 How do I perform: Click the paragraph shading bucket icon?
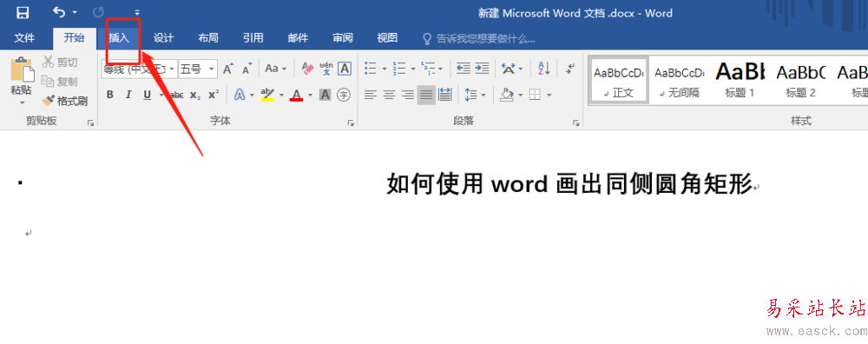click(507, 95)
